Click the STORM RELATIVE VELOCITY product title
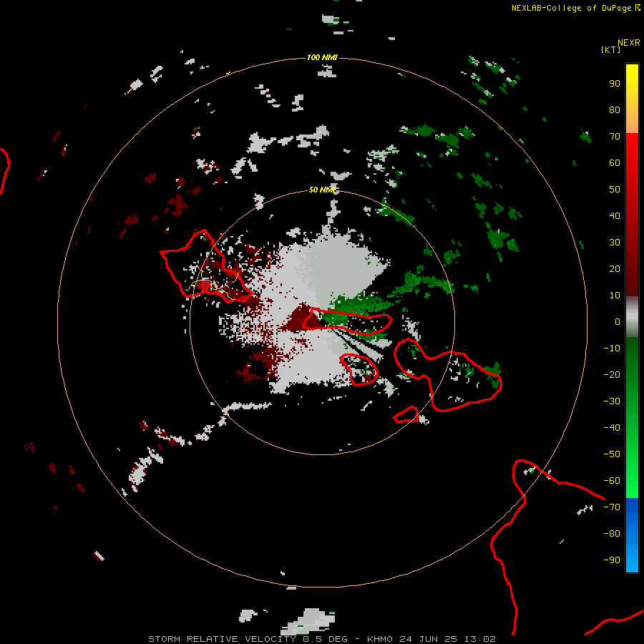 pos(223,639)
